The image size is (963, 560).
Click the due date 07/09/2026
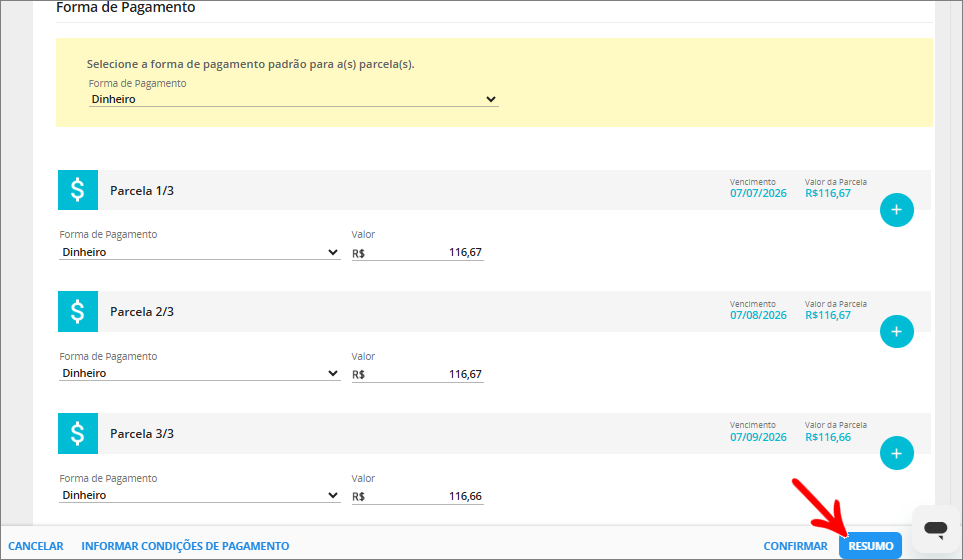758,437
